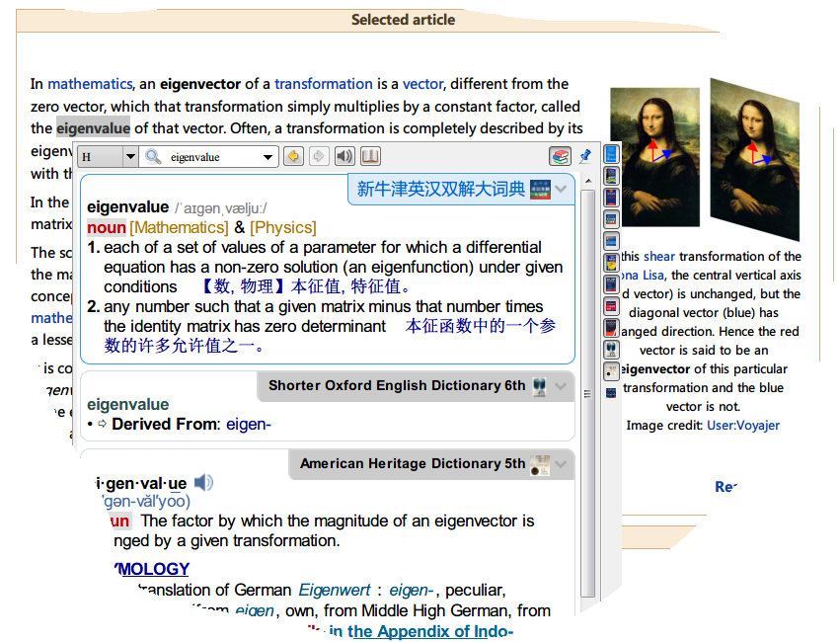This screenshot has height=642, width=840.
Task: Click red 'noun' label in 新牛津 entry
Action: [106, 228]
